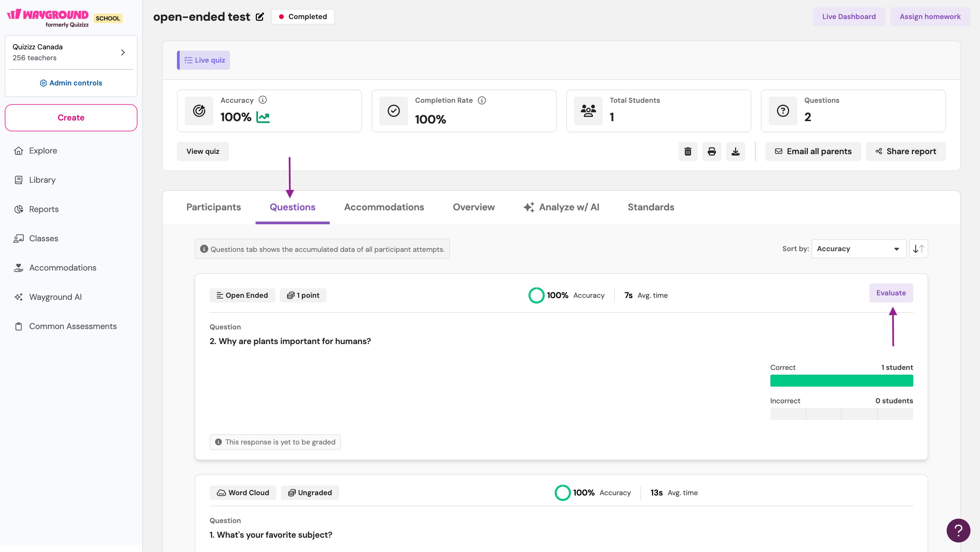Click the "open-ended test" title
Viewport: 980px width, 552px height.
202,17
